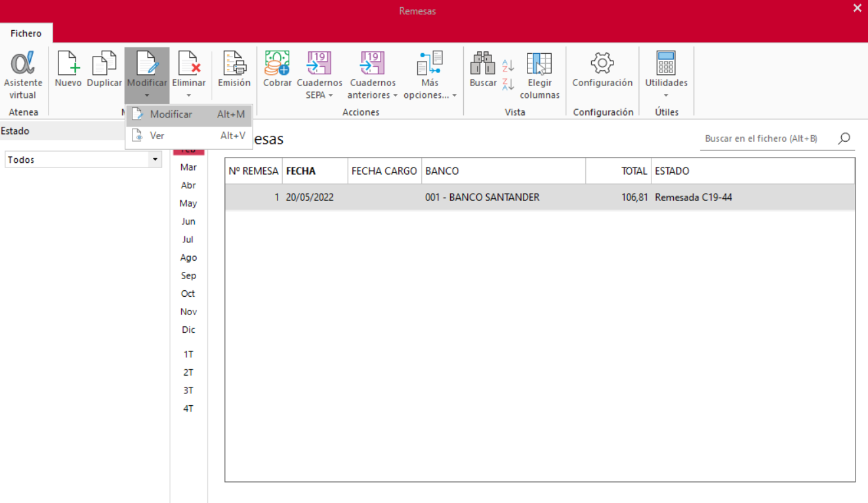The height and width of the screenshot is (503, 868).
Task: Click the Buscar binoculars icon
Action: click(x=483, y=63)
